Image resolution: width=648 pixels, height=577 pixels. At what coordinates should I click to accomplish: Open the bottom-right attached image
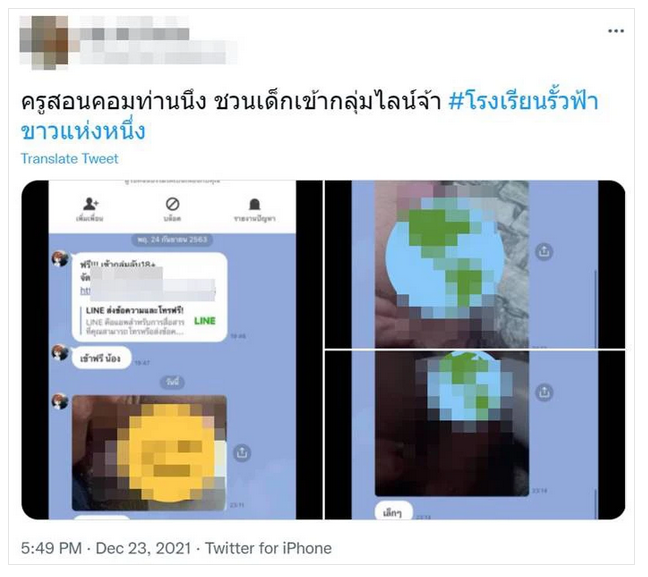(x=475, y=435)
